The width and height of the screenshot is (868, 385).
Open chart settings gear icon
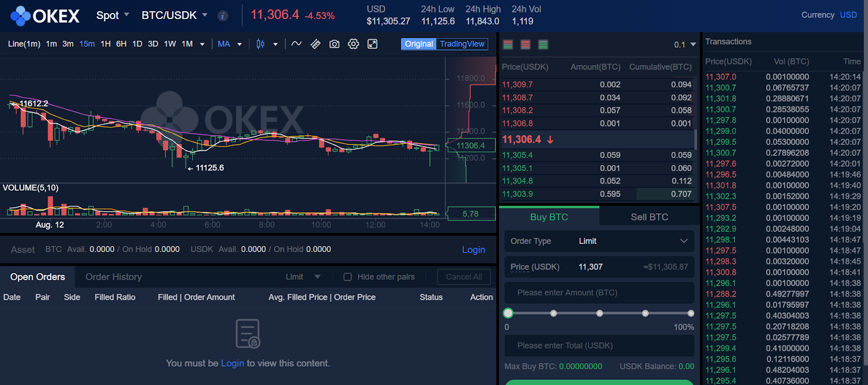[353, 44]
